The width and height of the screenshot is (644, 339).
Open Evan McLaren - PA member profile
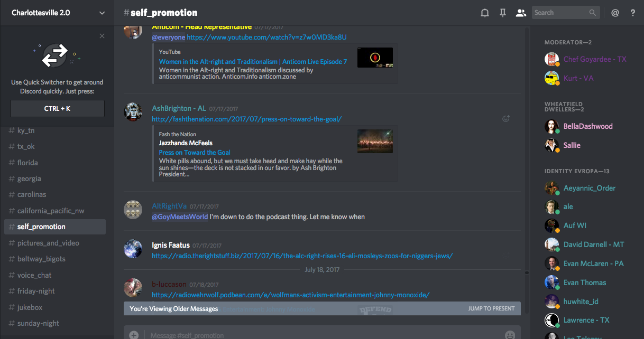point(593,263)
